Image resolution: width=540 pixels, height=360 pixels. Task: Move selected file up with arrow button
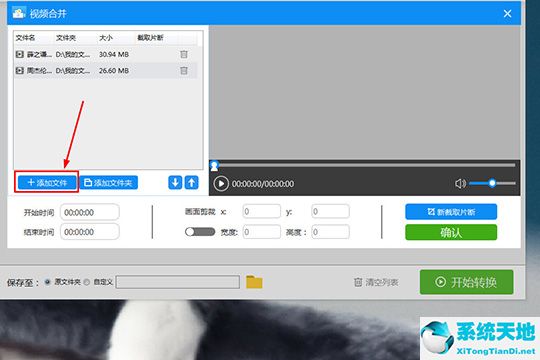(191, 183)
